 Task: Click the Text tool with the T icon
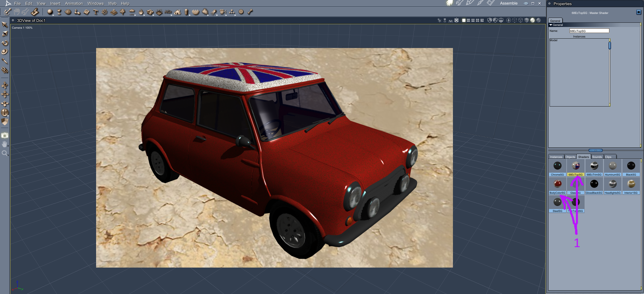pos(96,12)
